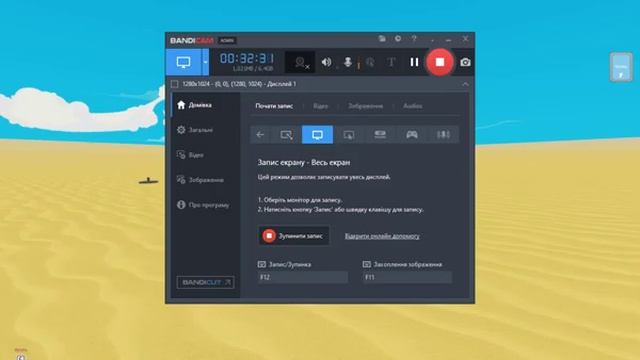Click the Запис екрану - Весь екран heading
The width and height of the screenshot is (640, 360).
point(304,162)
